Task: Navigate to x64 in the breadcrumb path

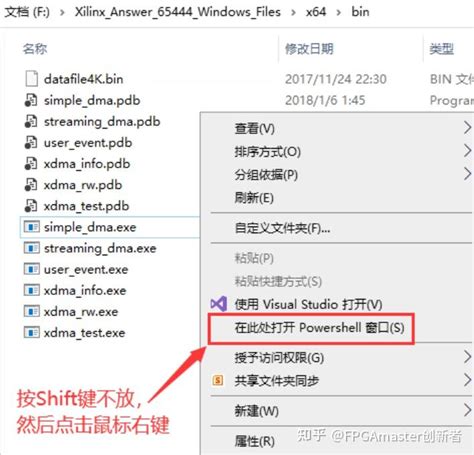Action: [x=316, y=12]
